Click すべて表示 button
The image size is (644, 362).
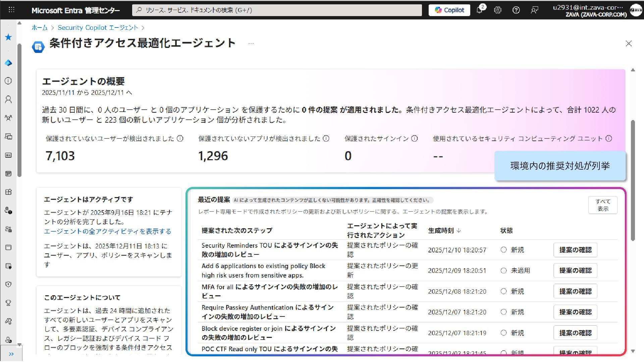click(602, 205)
